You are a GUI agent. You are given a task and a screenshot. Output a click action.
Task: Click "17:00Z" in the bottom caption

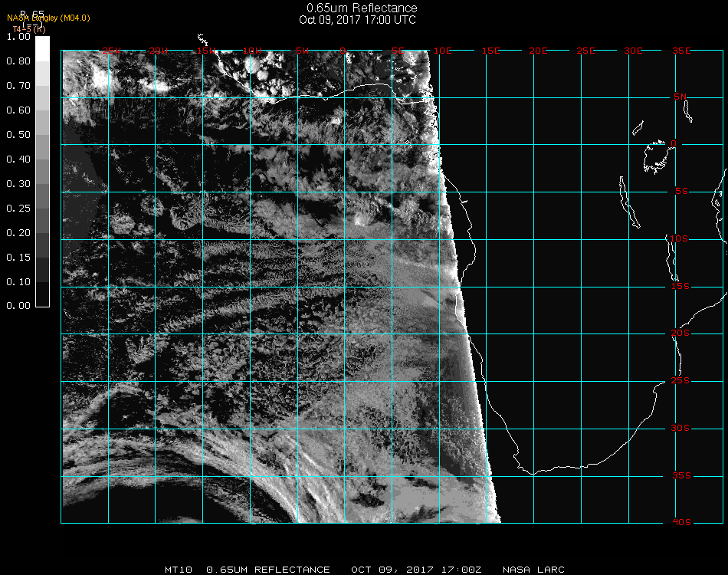(461, 570)
